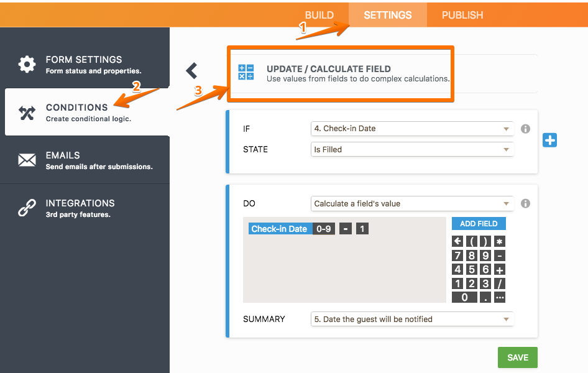Viewport: 588px width, 373px height.
Task: Toggle the 0-9 format on Check-in Date
Action: click(324, 229)
